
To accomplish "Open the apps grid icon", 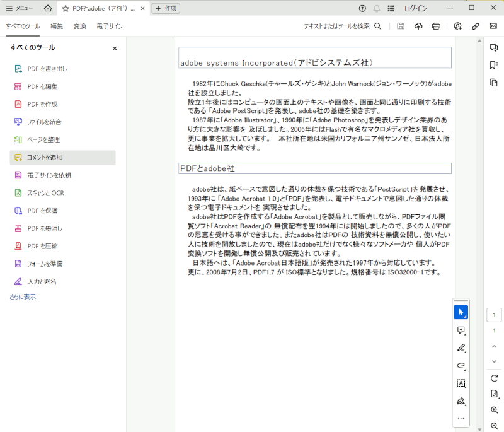I will [x=391, y=9].
